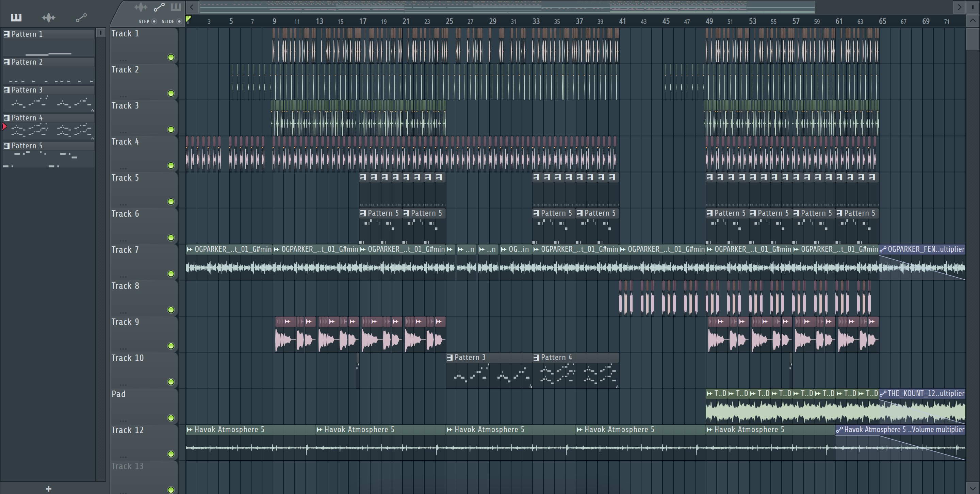
Task: Mute Track 6 with its green light
Action: point(171,238)
